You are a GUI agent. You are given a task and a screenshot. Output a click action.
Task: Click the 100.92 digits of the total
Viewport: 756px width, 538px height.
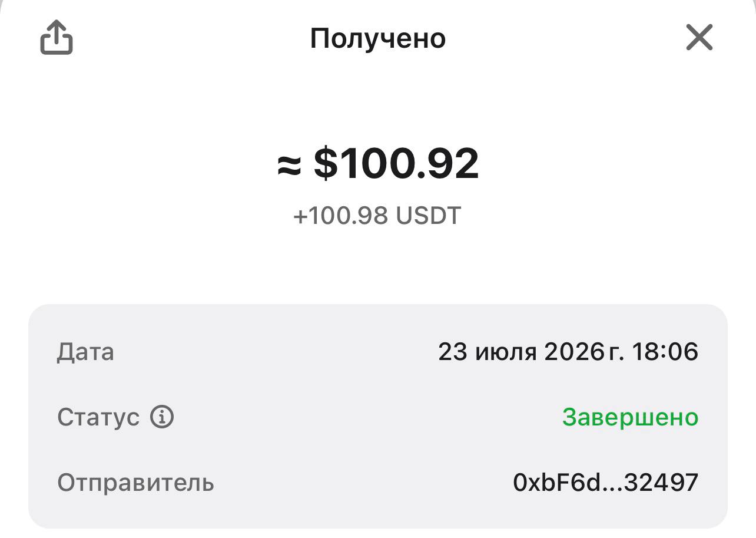[x=409, y=164]
